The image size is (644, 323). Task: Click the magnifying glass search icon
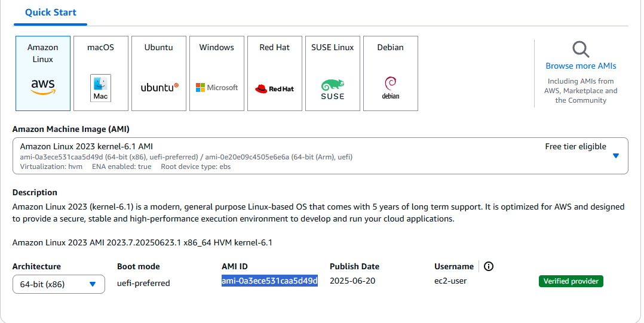coord(581,49)
